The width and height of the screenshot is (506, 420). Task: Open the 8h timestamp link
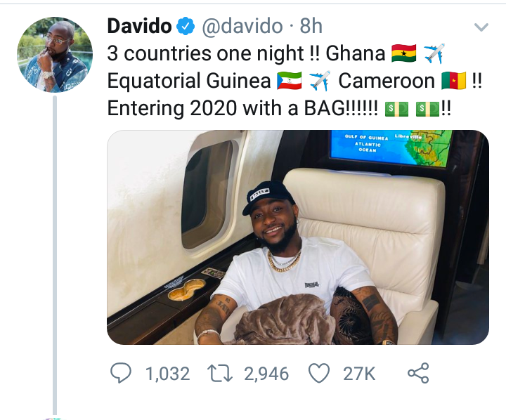pyautogui.click(x=311, y=26)
